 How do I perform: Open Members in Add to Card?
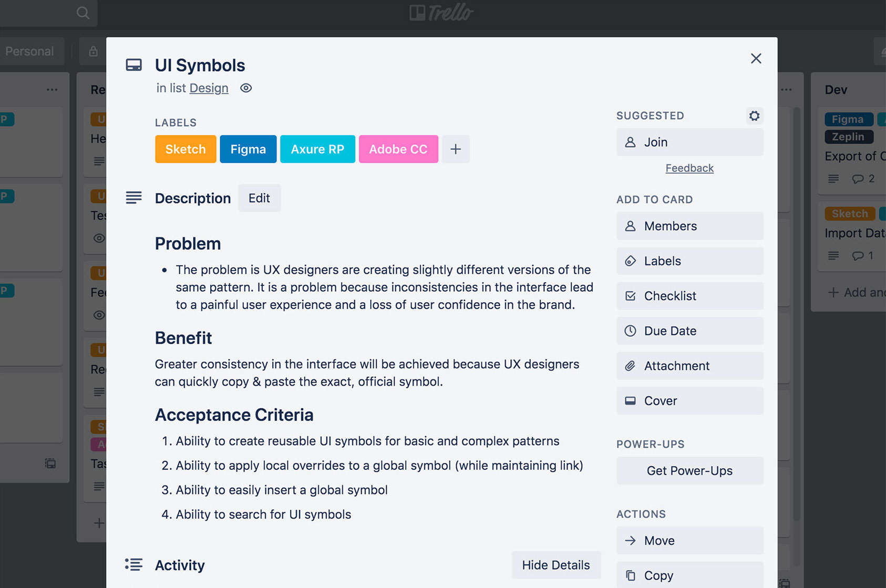coord(689,226)
